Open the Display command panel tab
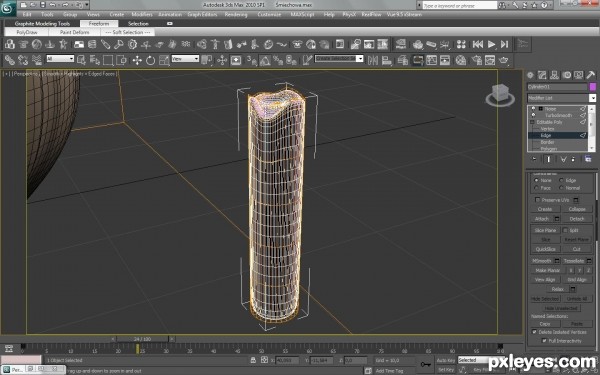 click(x=579, y=75)
